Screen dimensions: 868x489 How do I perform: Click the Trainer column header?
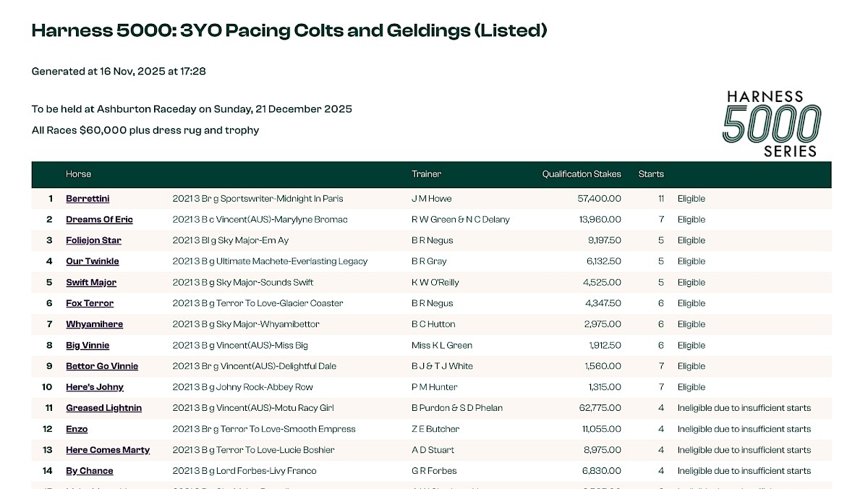(x=426, y=174)
